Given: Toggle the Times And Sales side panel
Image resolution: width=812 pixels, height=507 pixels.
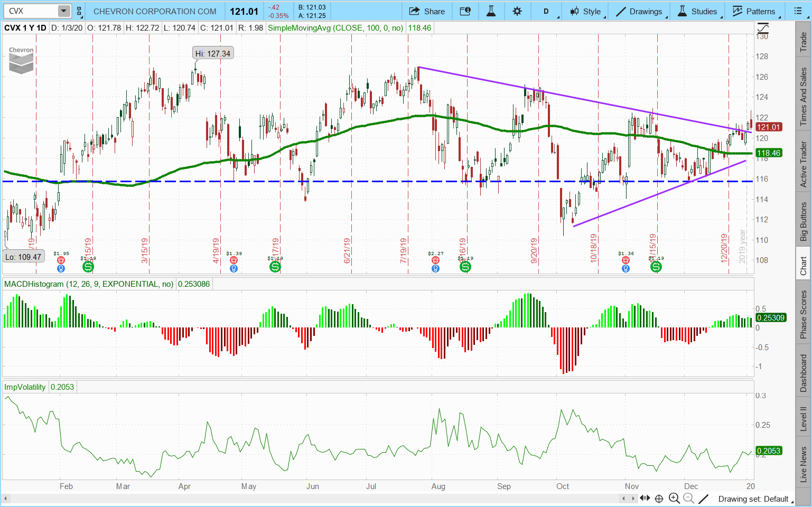Looking at the screenshot, I should pos(804,97).
